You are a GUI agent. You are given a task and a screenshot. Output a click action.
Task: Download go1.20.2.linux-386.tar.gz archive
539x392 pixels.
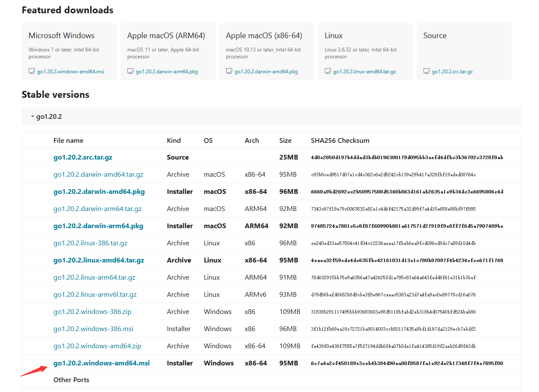[x=91, y=243]
